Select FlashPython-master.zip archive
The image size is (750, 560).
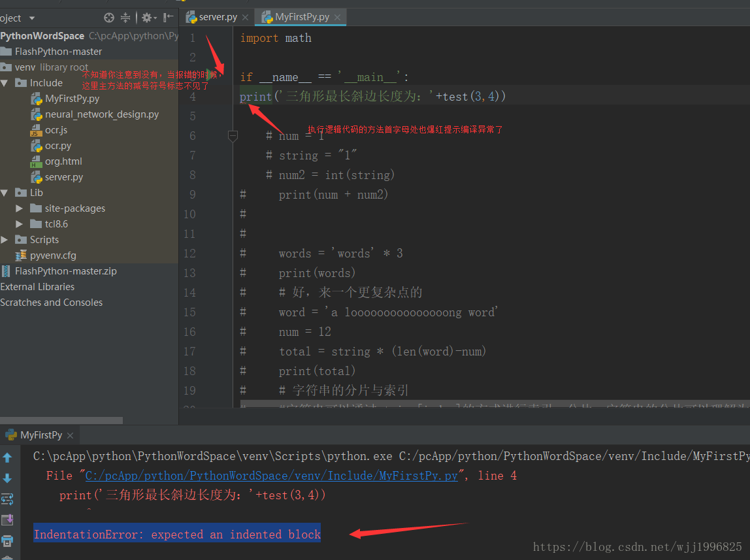pos(65,271)
